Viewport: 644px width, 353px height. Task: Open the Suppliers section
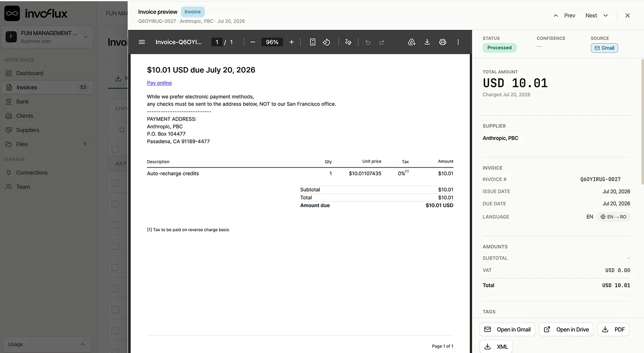[47, 130]
